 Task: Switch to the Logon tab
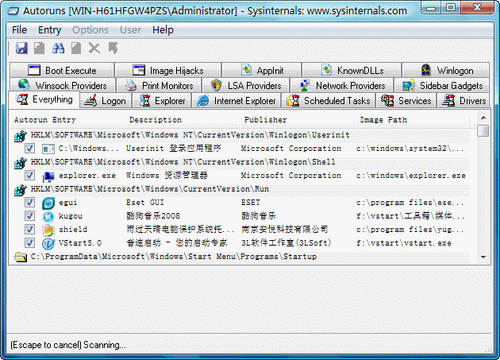pyautogui.click(x=106, y=100)
